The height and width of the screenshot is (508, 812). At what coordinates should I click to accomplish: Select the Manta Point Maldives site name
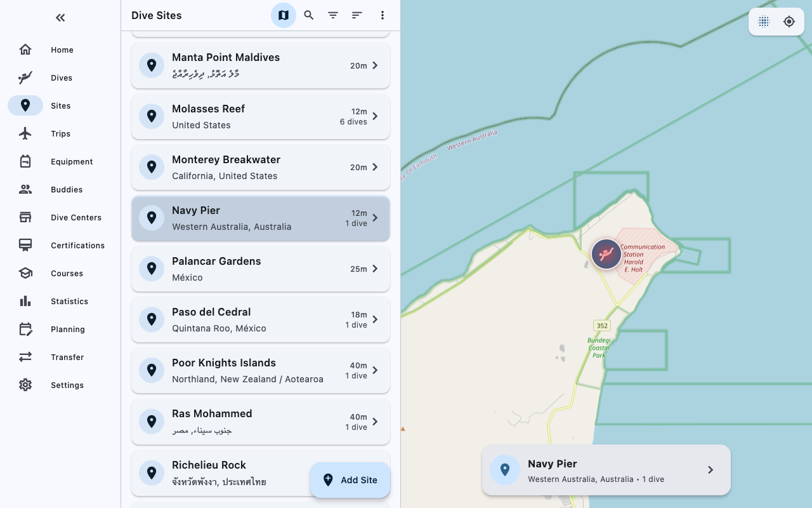pyautogui.click(x=226, y=57)
